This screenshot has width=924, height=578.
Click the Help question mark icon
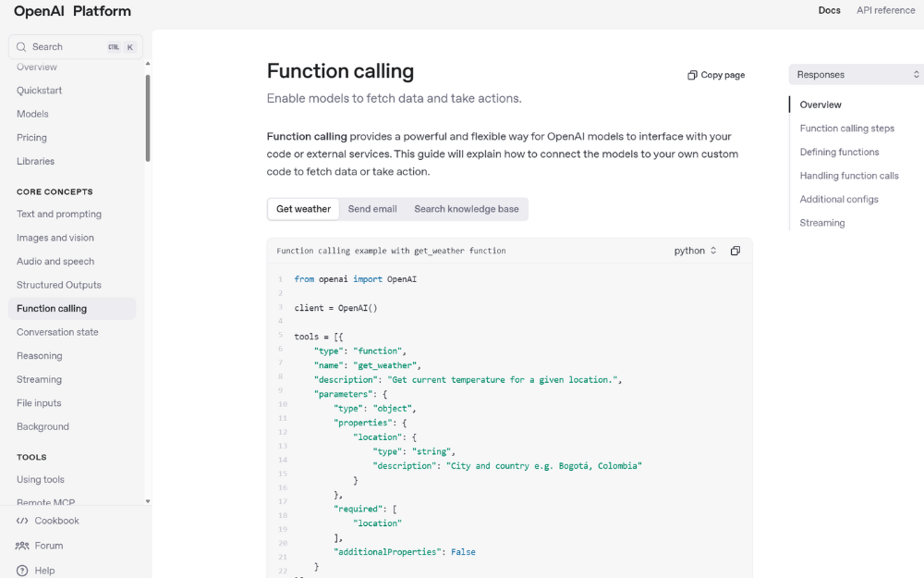22,571
